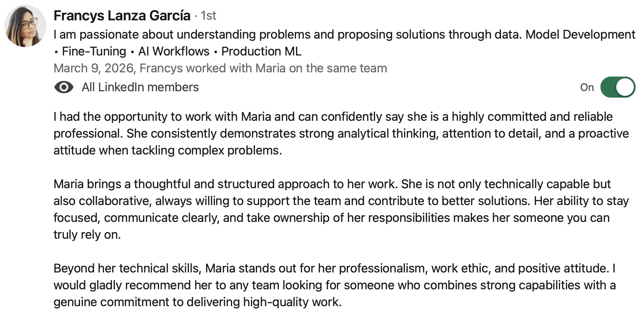Select the "All LinkedIn members" visibility label
This screenshot has height=316, width=644.
[x=140, y=87]
